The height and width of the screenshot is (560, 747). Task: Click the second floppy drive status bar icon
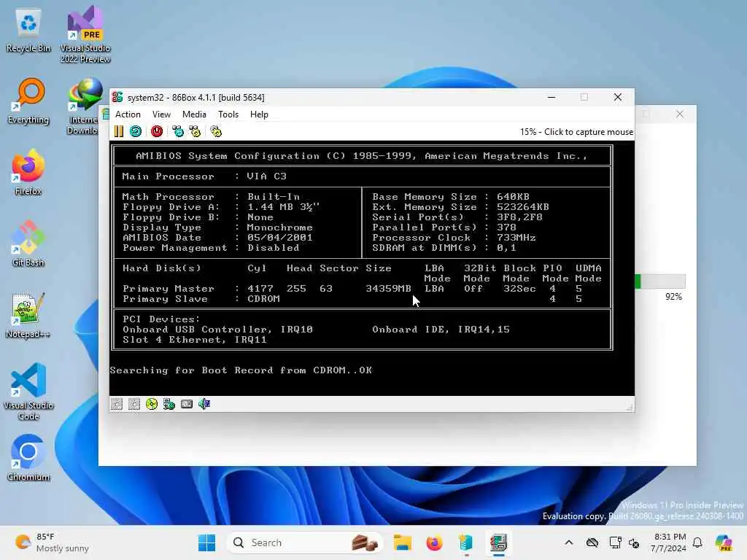[134, 404]
